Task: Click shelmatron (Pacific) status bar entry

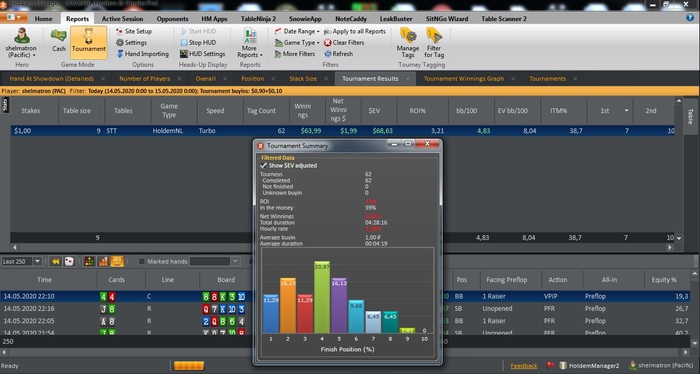Action: click(661, 366)
